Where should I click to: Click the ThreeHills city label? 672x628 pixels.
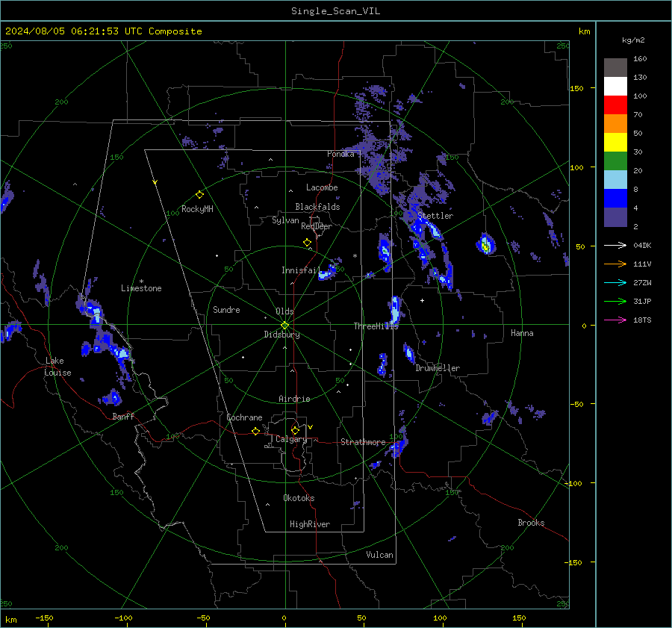point(376,326)
